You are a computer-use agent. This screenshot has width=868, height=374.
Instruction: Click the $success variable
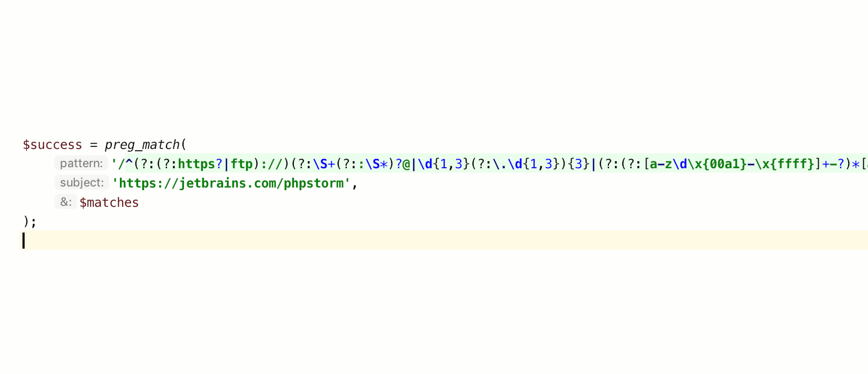(52, 145)
